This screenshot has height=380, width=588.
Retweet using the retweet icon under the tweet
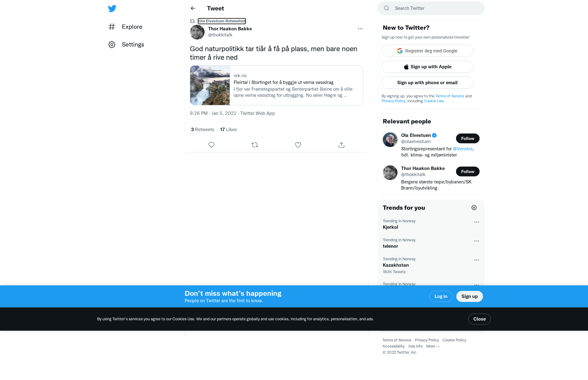click(255, 145)
